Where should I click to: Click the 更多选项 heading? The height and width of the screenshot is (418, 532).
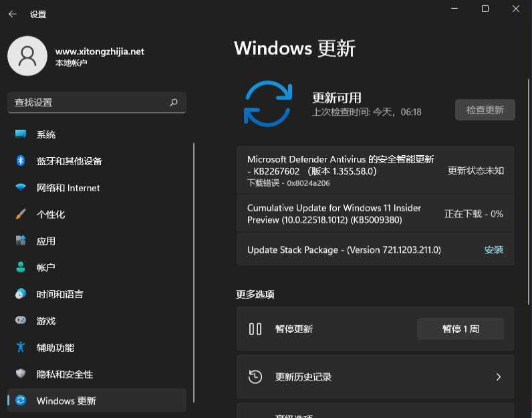pyautogui.click(x=255, y=294)
